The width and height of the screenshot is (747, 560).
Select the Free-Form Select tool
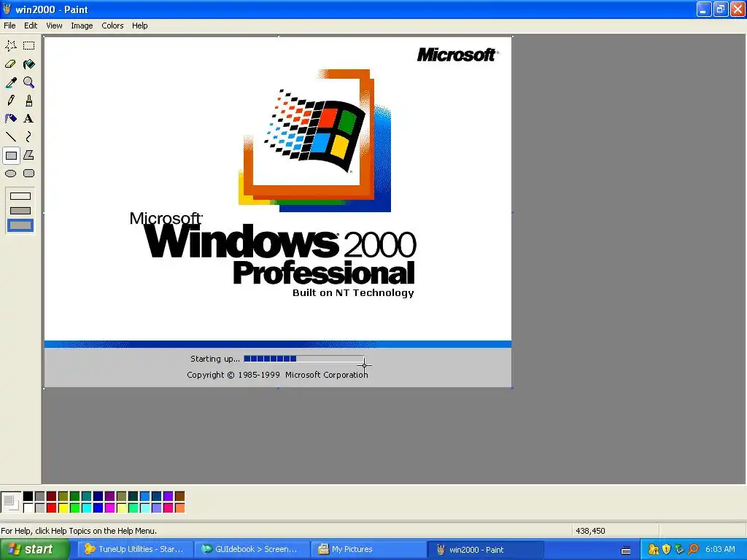click(11, 46)
